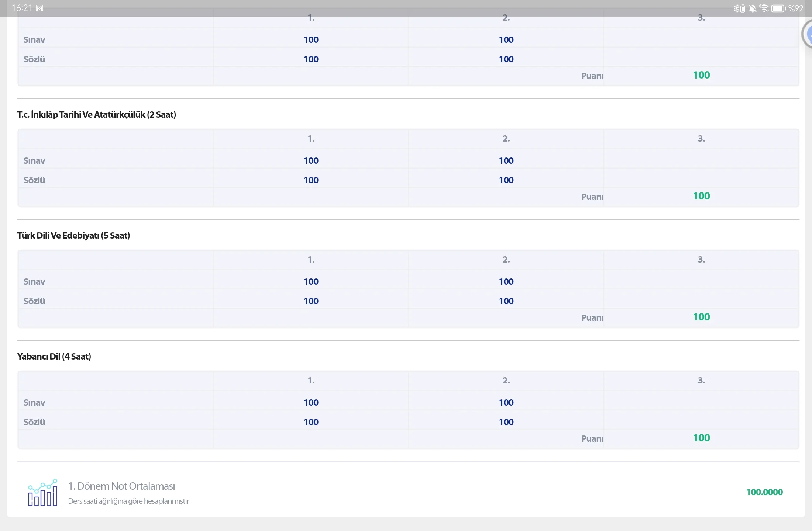
Task: Select the Yabancı Dil (4 Saat) heading
Action: point(54,357)
